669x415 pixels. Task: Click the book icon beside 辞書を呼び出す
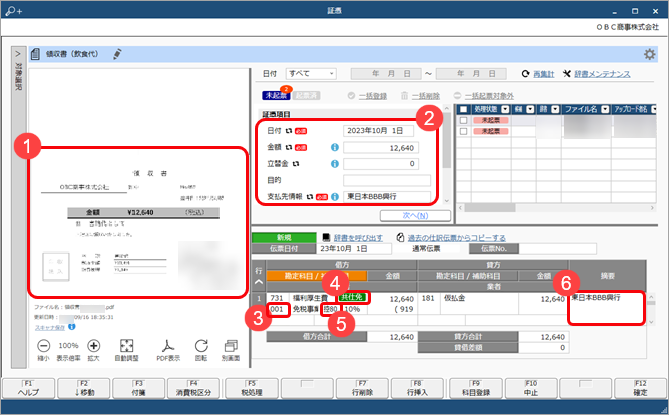[326, 237]
